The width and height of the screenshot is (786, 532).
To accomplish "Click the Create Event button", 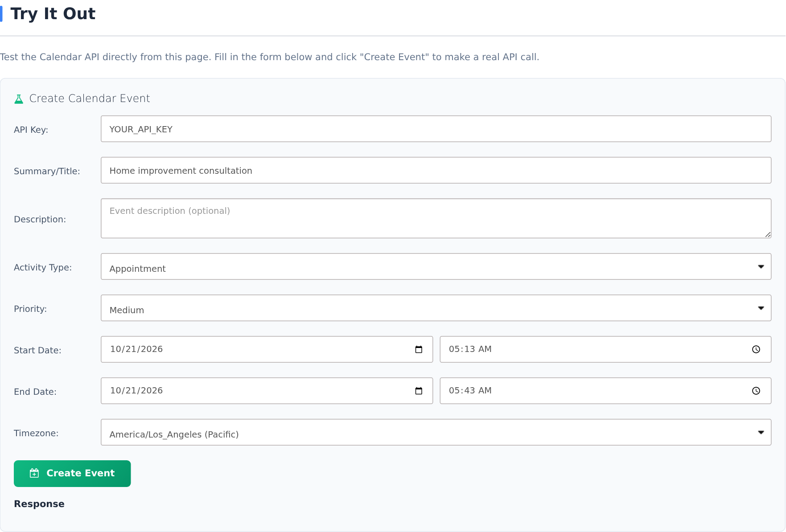I will tap(72, 474).
